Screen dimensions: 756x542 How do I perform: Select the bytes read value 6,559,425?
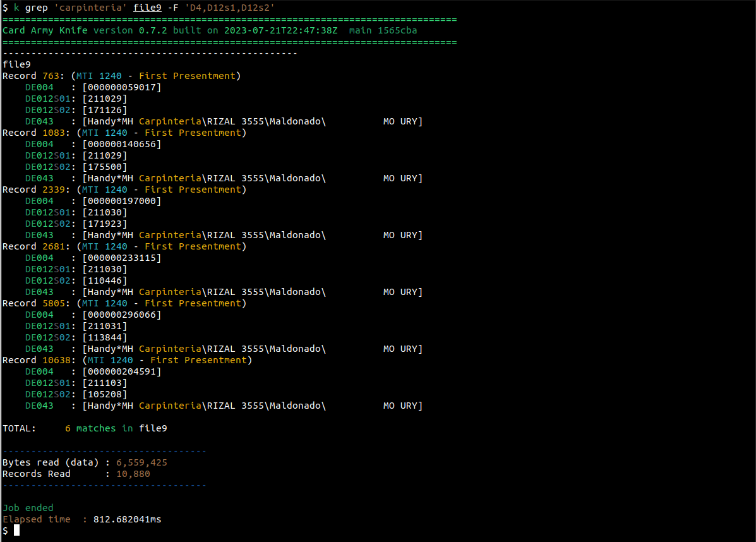141,462
